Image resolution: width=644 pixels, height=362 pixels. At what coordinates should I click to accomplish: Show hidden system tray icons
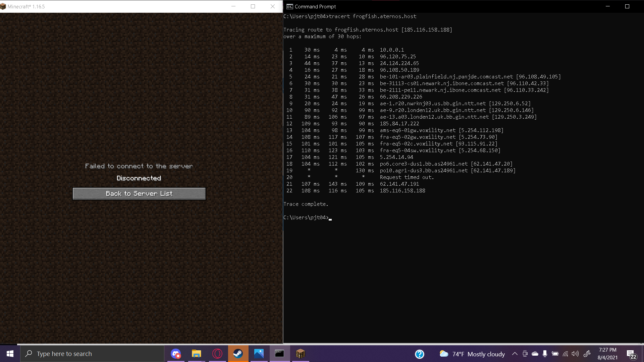click(x=515, y=354)
